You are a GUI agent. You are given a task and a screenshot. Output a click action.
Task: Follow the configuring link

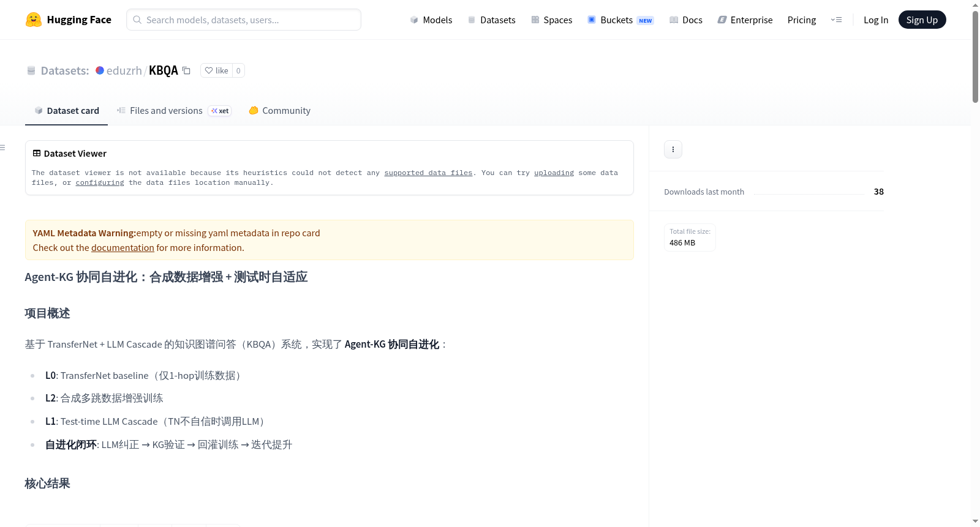[100, 182]
